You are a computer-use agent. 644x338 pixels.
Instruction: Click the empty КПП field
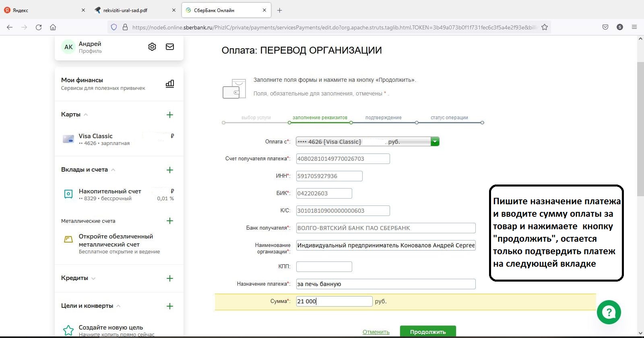click(324, 267)
